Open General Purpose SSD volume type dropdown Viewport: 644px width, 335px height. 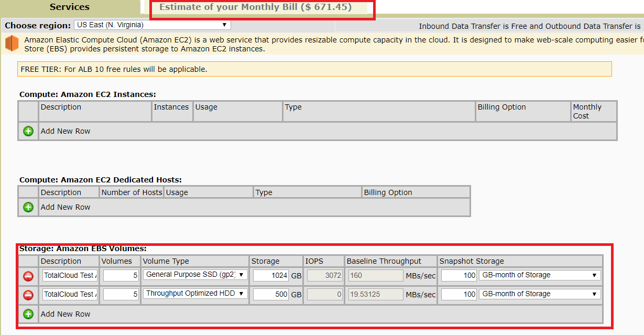click(x=195, y=275)
